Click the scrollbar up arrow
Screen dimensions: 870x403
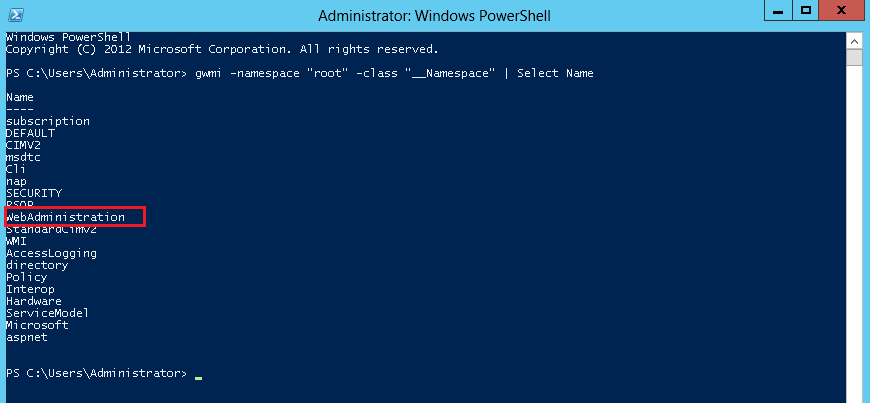point(854,41)
